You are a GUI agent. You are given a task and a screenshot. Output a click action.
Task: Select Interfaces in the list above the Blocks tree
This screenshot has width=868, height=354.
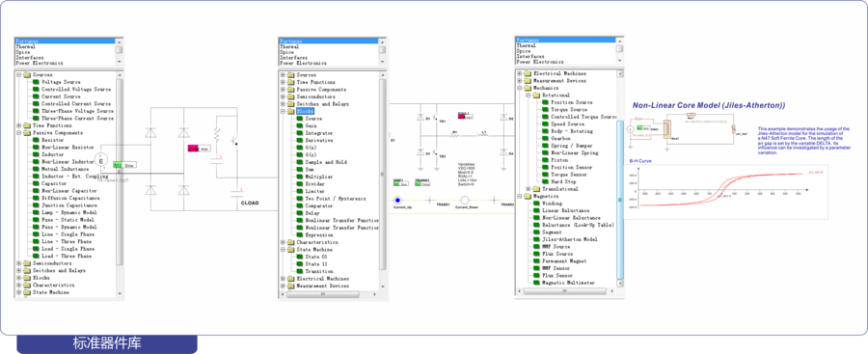[294, 58]
